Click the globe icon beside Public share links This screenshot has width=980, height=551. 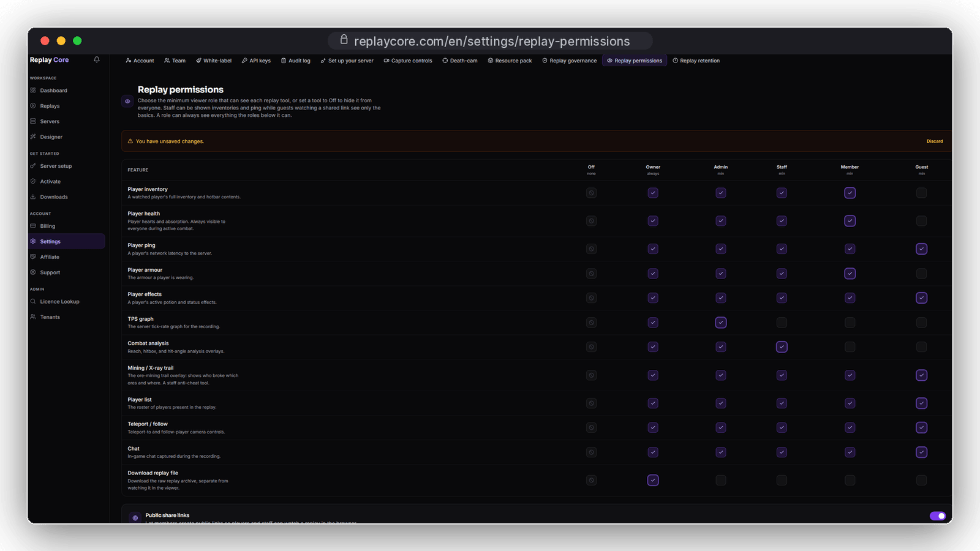[135, 518]
